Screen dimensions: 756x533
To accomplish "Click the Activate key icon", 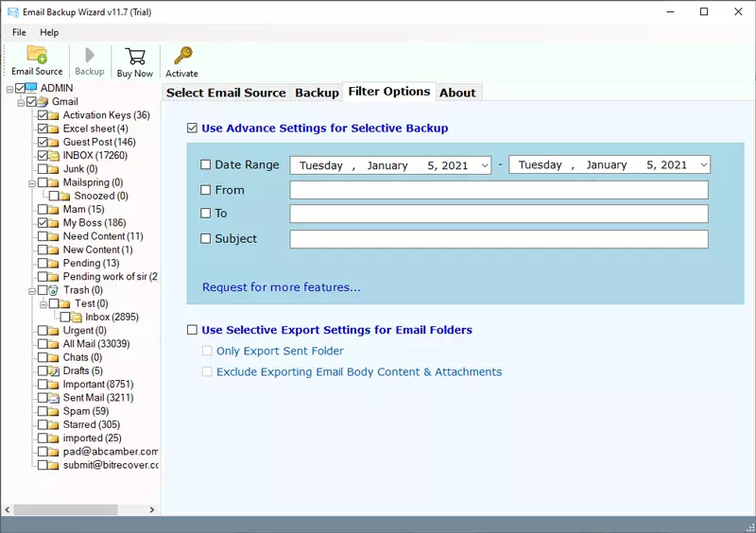I will coord(182,56).
